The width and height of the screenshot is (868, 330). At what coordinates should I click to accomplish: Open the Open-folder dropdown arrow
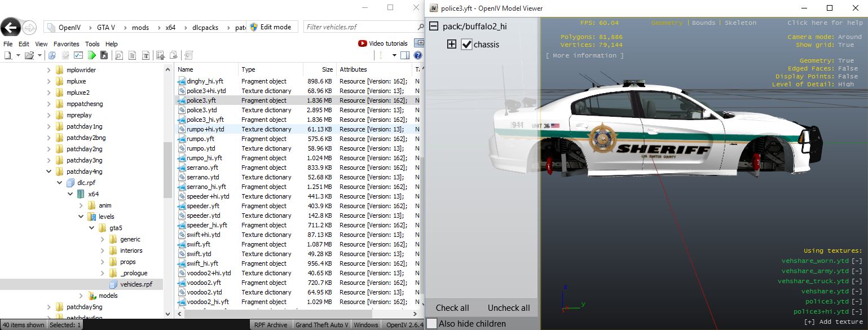pyautogui.click(x=39, y=55)
